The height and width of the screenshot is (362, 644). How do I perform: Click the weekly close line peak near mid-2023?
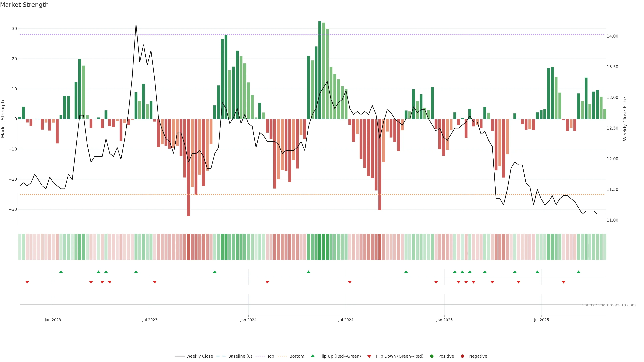click(x=136, y=24)
